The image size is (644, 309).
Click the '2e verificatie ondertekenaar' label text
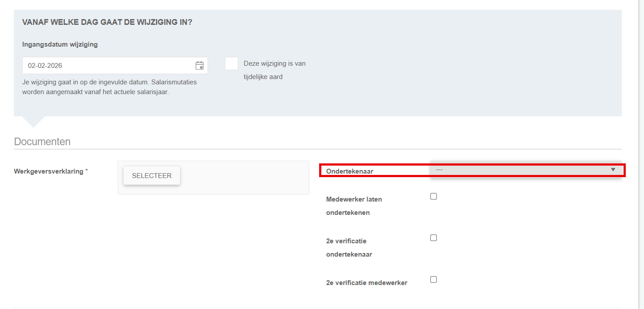349,248
